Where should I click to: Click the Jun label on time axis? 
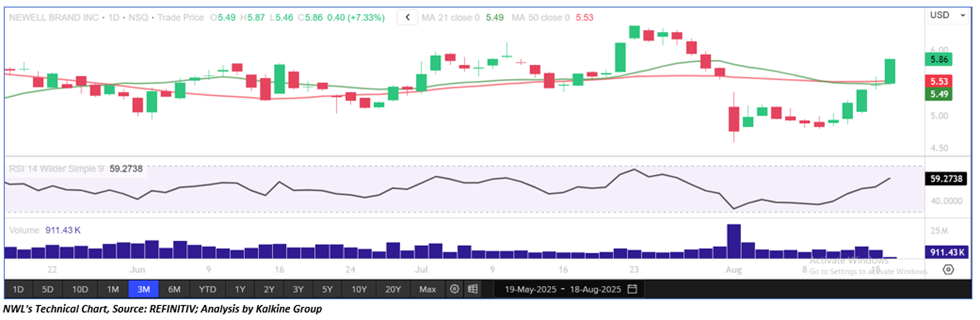[137, 269]
